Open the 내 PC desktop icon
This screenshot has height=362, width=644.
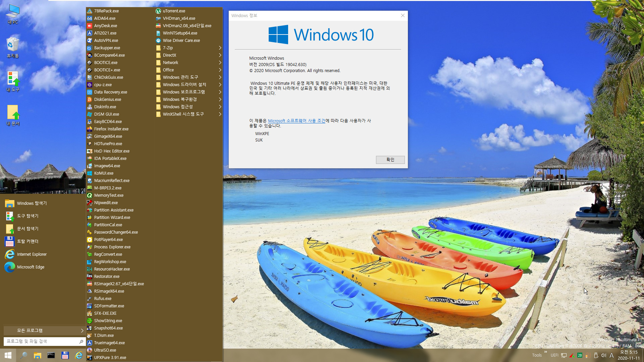point(13,14)
